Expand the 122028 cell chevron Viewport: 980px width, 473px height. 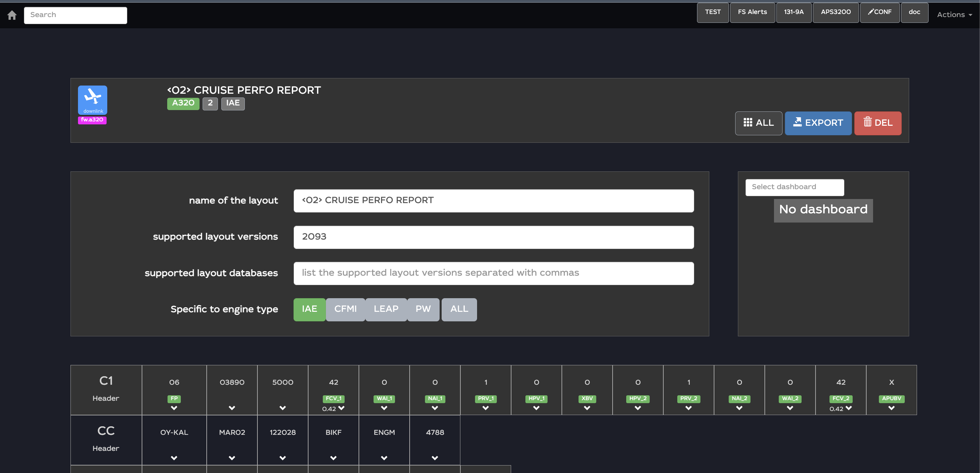point(282,458)
